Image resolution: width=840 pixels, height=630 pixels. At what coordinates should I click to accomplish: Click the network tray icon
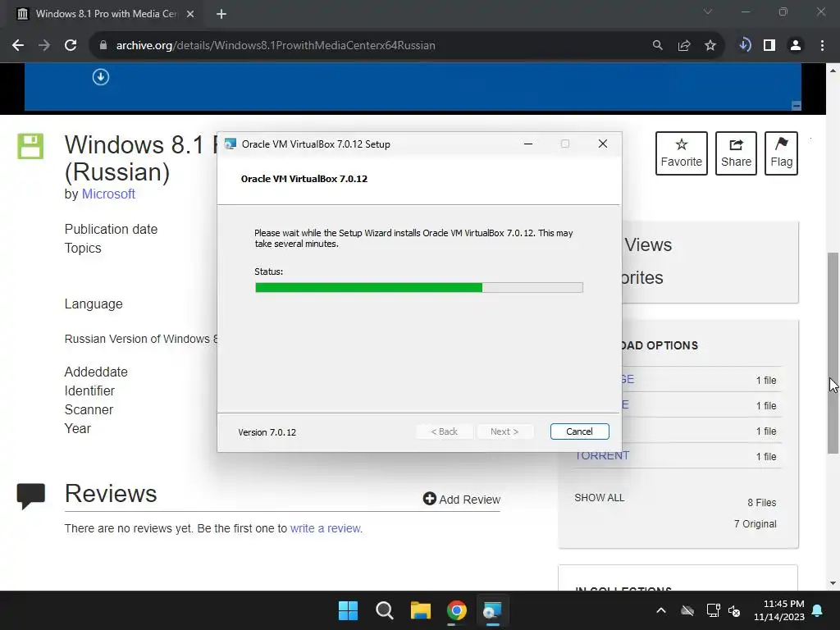tap(713, 610)
